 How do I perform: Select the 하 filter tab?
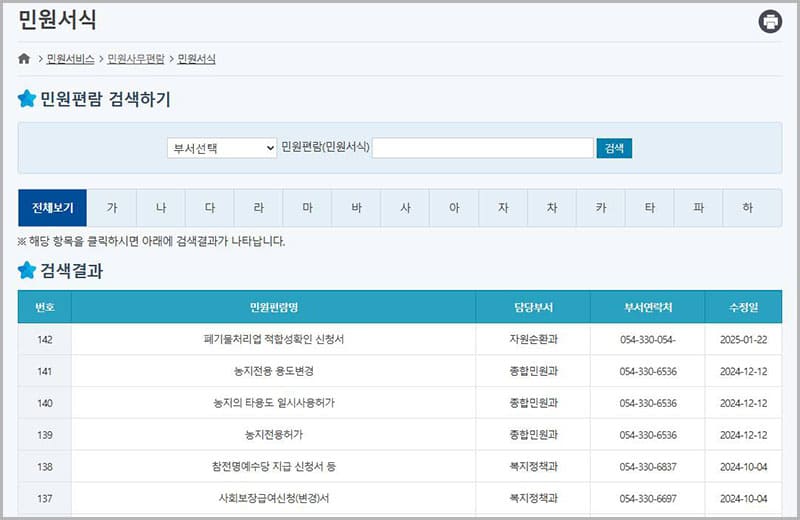(747, 208)
